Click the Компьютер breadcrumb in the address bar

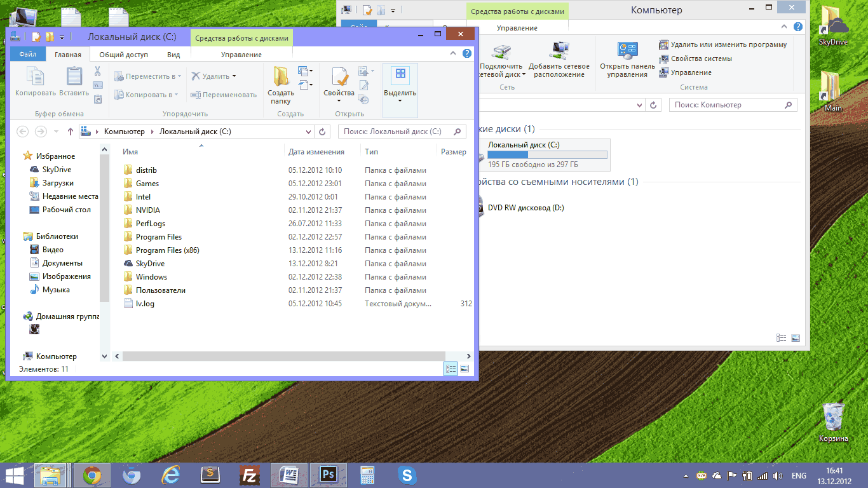[x=125, y=132]
